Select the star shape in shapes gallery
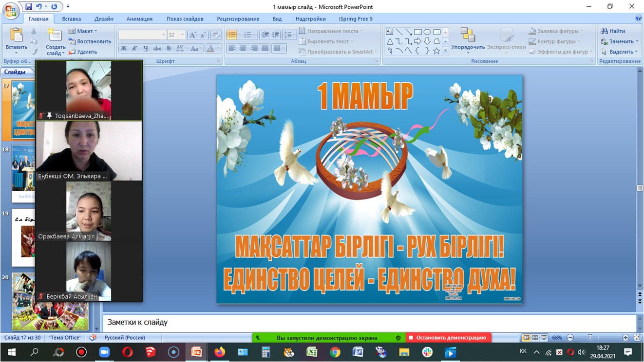The image size is (644, 362). click(x=436, y=51)
